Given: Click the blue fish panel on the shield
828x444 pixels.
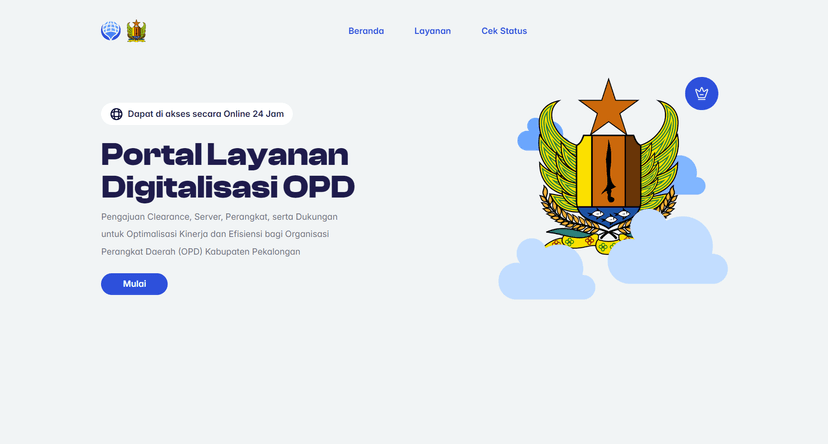Looking at the screenshot, I should click(609, 214).
